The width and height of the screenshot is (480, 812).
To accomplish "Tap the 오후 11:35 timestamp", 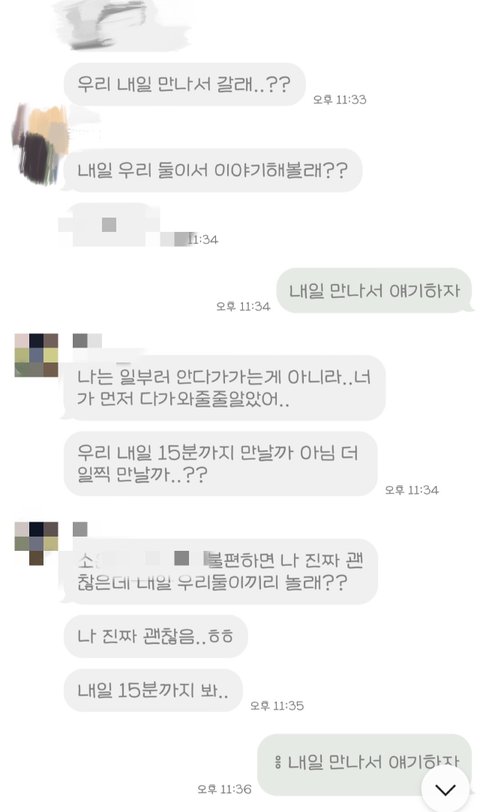I will 277,705.
